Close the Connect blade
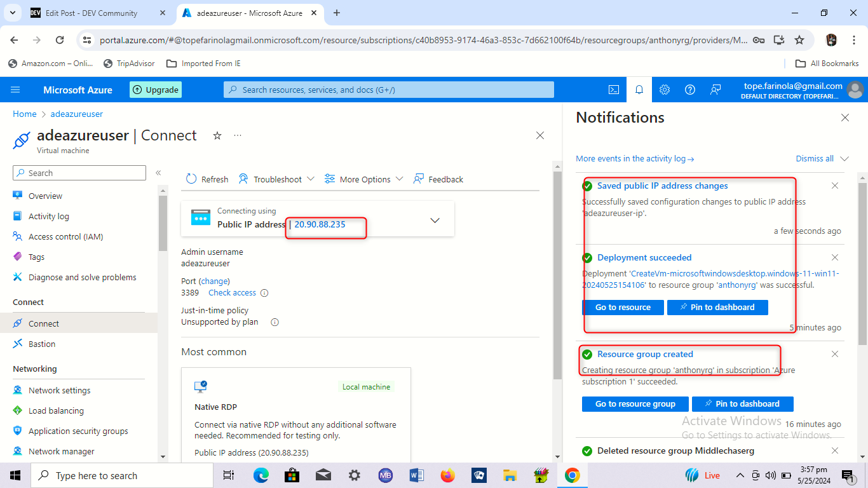 click(540, 135)
